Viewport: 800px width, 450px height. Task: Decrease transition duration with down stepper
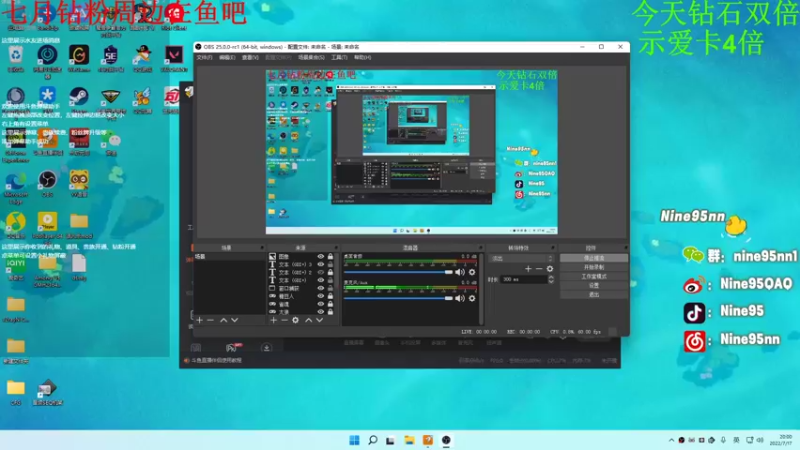(551, 282)
